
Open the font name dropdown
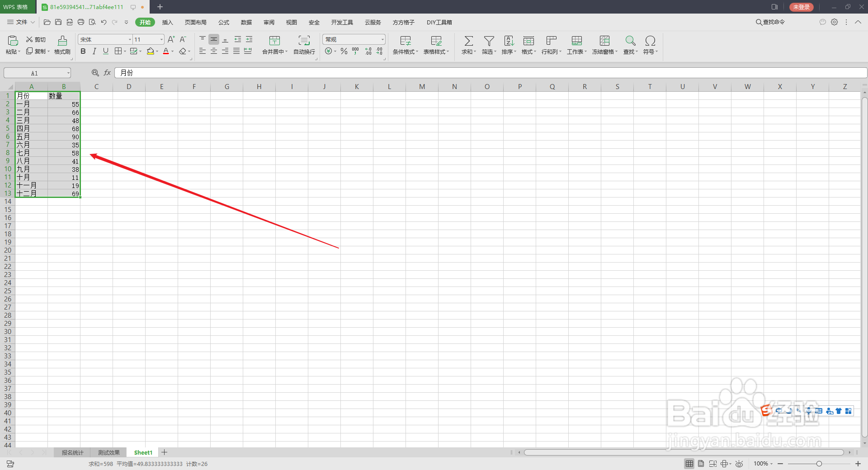(x=130, y=40)
